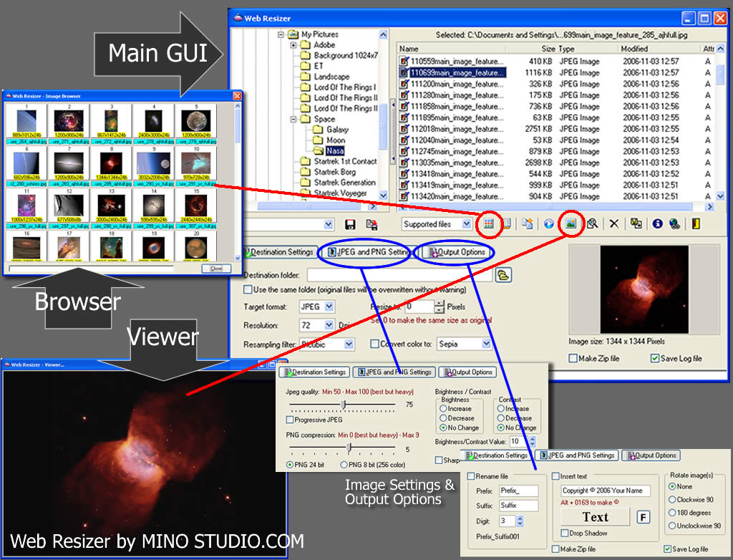Image resolution: width=733 pixels, height=560 pixels.
Task: Click the PNG compression slider handle
Action: pyautogui.click(x=349, y=448)
